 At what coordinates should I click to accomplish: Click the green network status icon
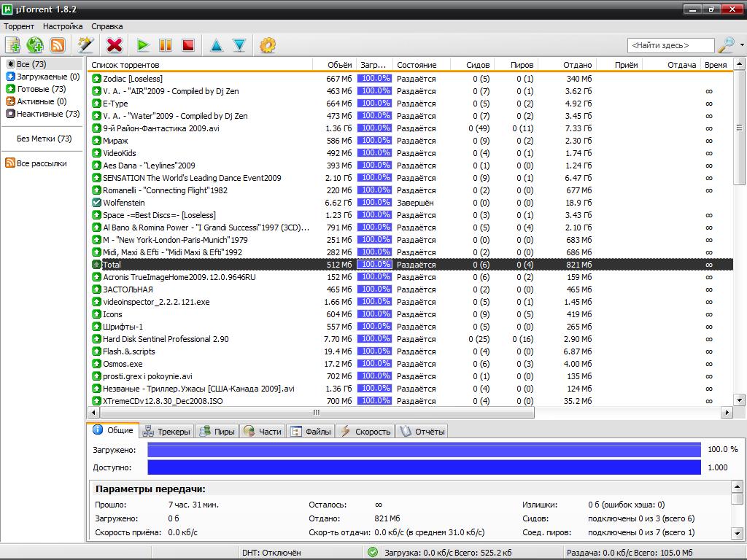pos(373,553)
